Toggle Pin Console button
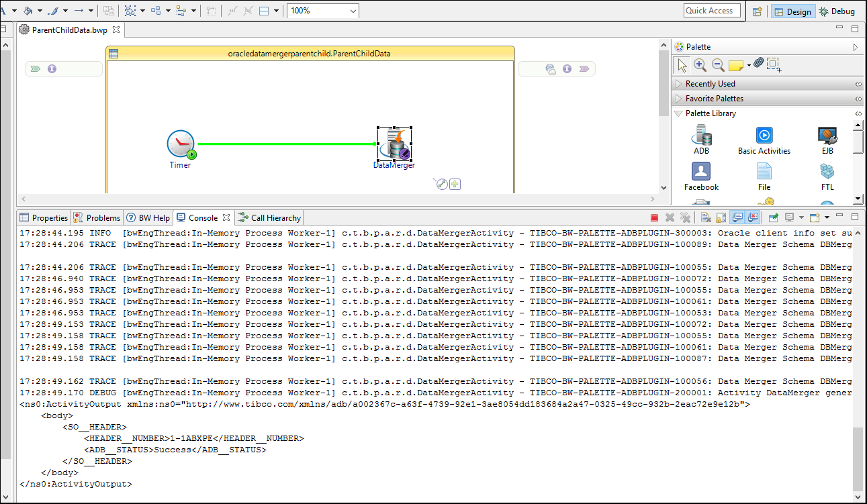 (x=773, y=217)
